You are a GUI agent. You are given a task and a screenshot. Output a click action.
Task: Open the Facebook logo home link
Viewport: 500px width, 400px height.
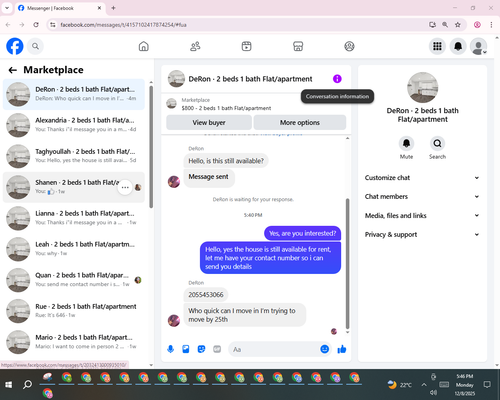point(15,46)
